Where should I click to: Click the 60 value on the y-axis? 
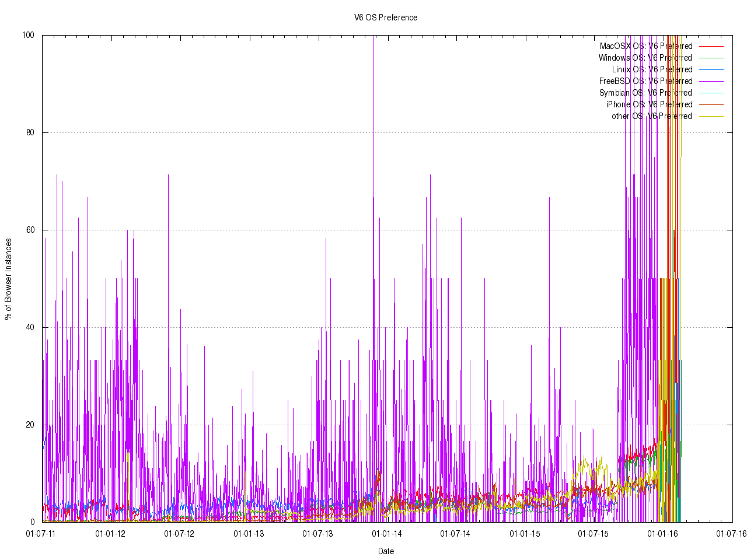pyautogui.click(x=30, y=230)
